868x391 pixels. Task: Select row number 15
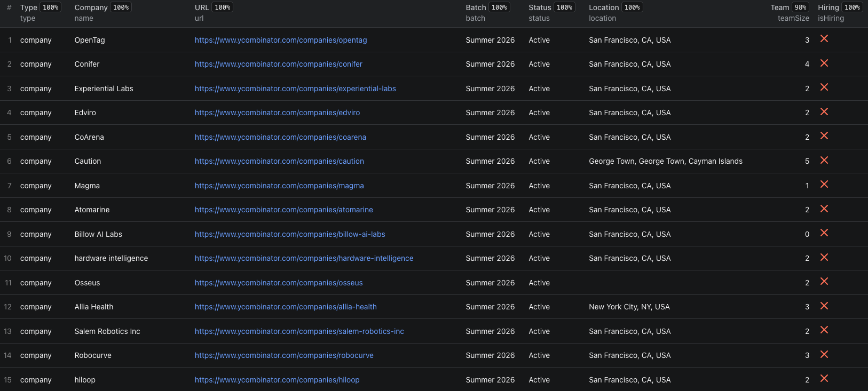8,380
